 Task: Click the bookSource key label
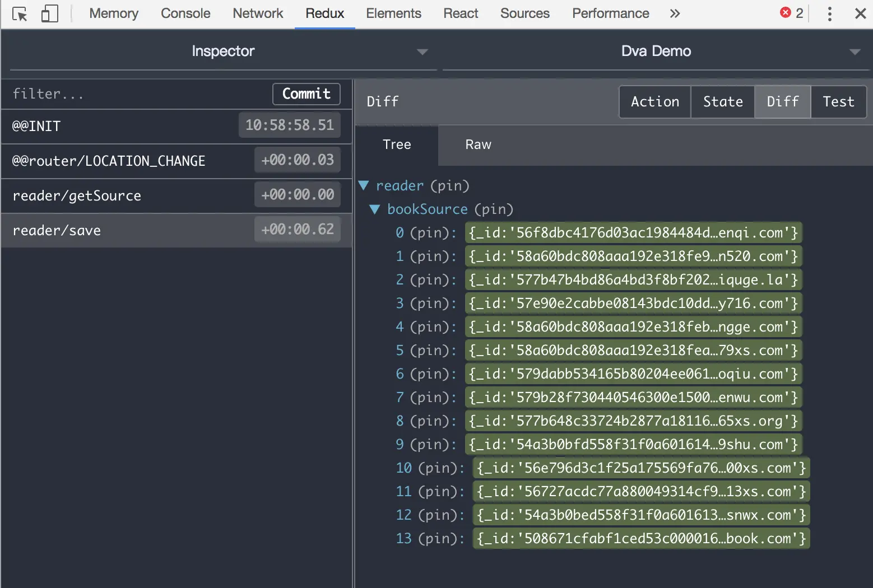tap(428, 209)
